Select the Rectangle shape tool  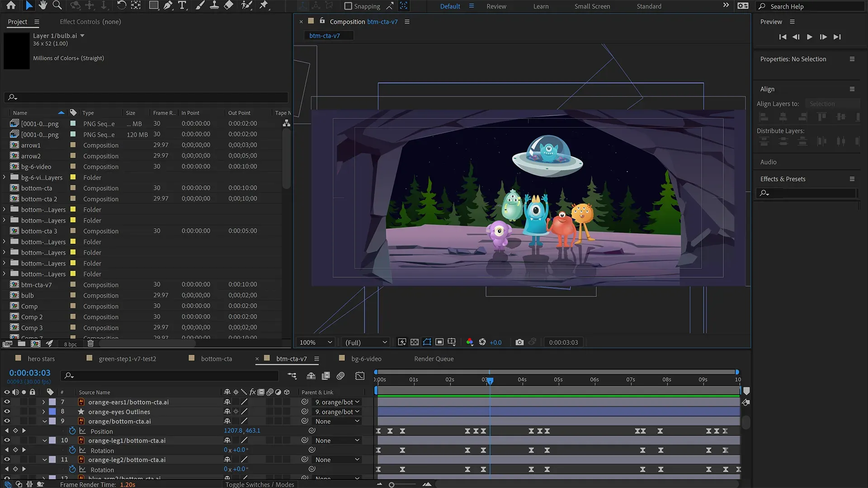click(153, 5)
